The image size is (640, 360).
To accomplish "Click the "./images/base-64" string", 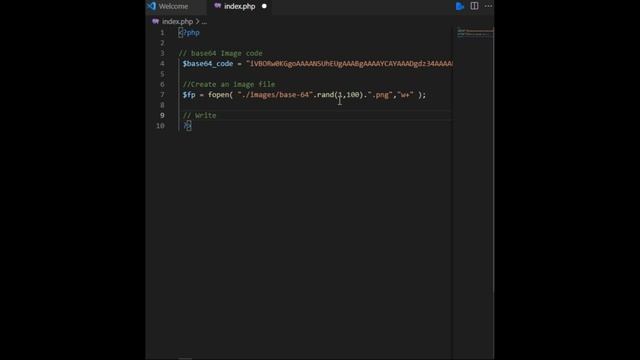I will [x=275, y=95].
